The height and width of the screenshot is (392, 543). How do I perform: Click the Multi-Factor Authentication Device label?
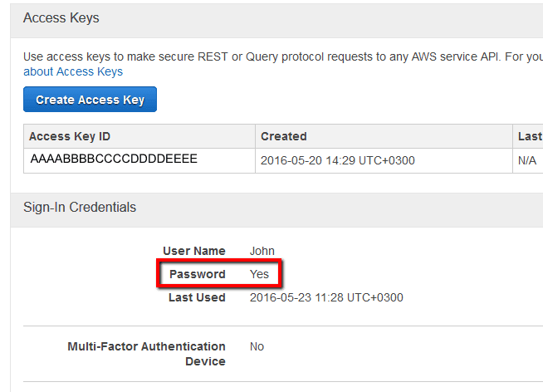click(x=146, y=354)
